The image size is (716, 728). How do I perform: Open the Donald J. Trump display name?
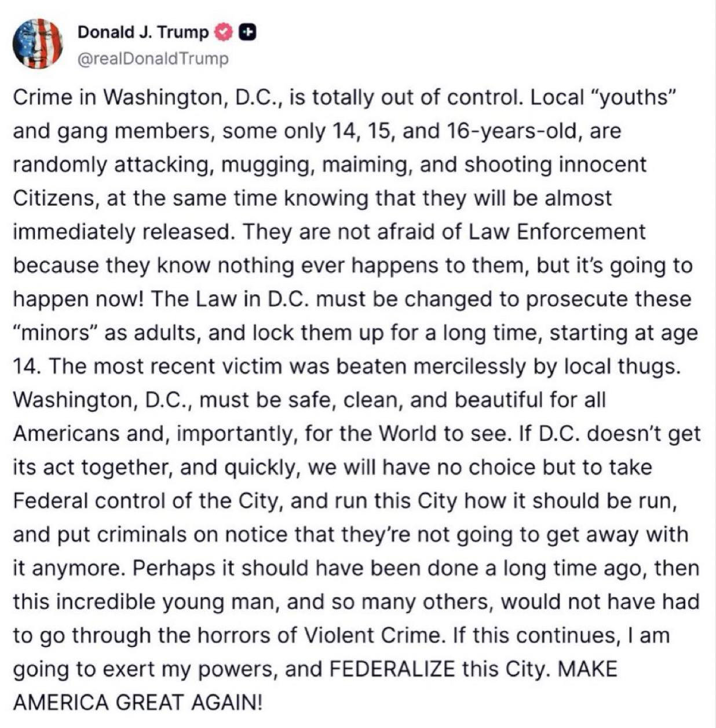pos(143,32)
